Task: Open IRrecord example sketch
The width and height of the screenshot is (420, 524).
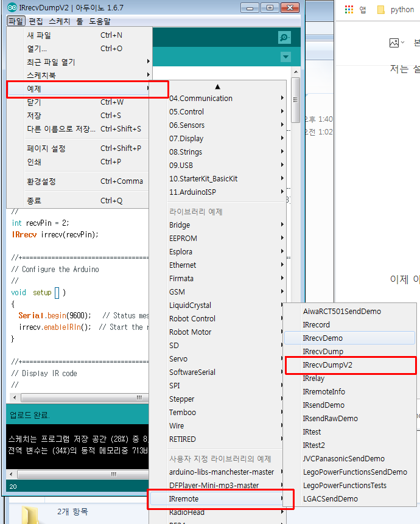Action: click(349, 324)
